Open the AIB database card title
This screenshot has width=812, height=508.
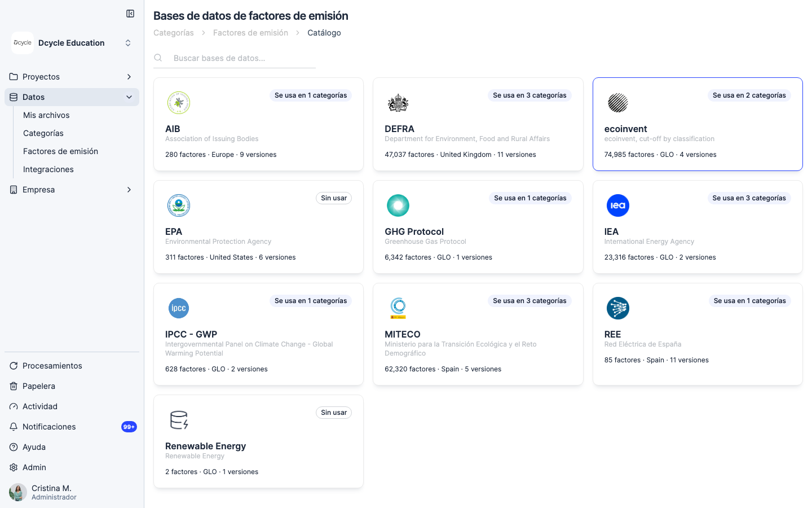(173, 129)
